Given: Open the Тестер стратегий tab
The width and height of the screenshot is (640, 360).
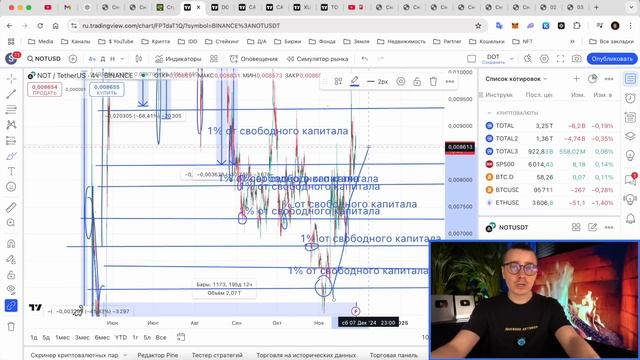Looking at the screenshot, I should 217,355.
